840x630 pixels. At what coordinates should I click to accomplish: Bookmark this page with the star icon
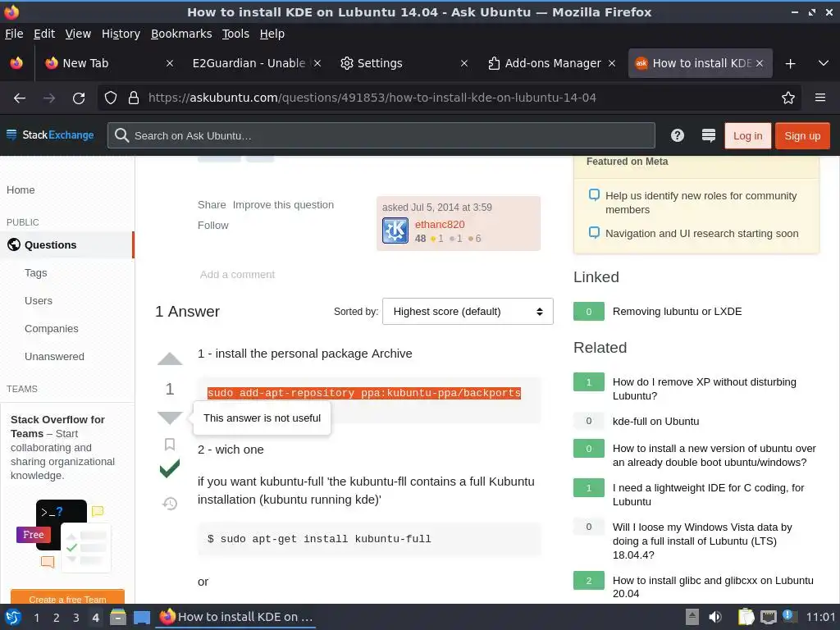[x=788, y=98]
